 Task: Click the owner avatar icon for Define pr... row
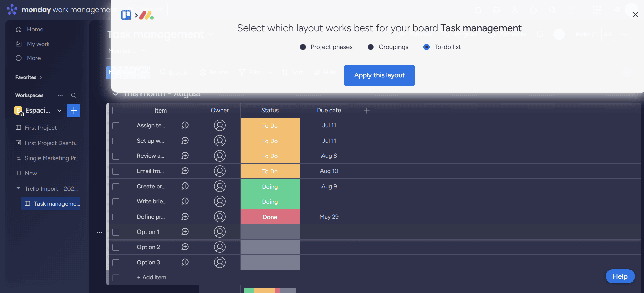(220, 217)
